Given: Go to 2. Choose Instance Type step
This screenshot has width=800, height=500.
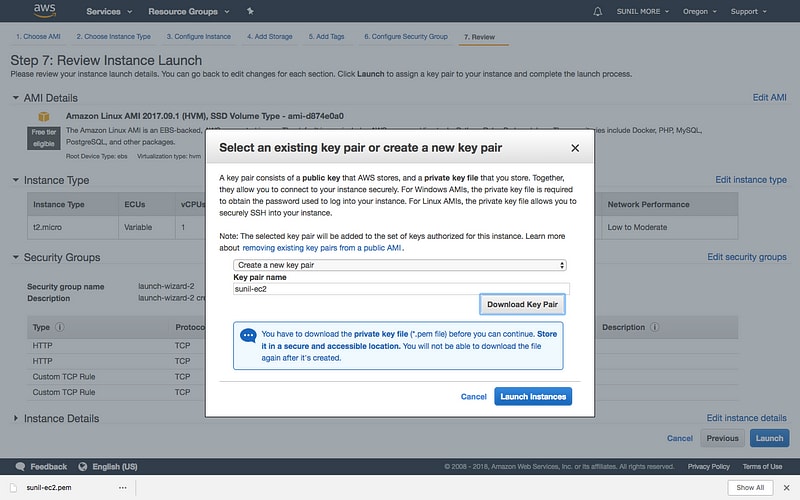Looking at the screenshot, I should (113, 37).
